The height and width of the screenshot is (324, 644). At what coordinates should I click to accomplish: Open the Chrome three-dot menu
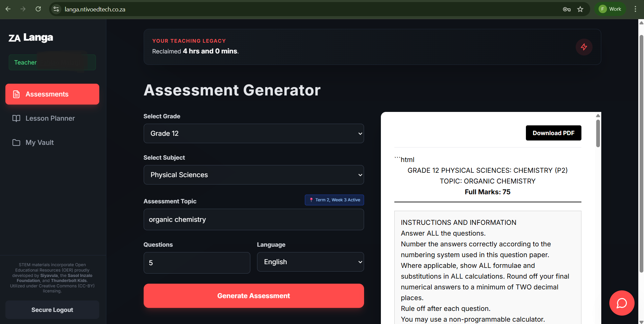pyautogui.click(x=635, y=9)
